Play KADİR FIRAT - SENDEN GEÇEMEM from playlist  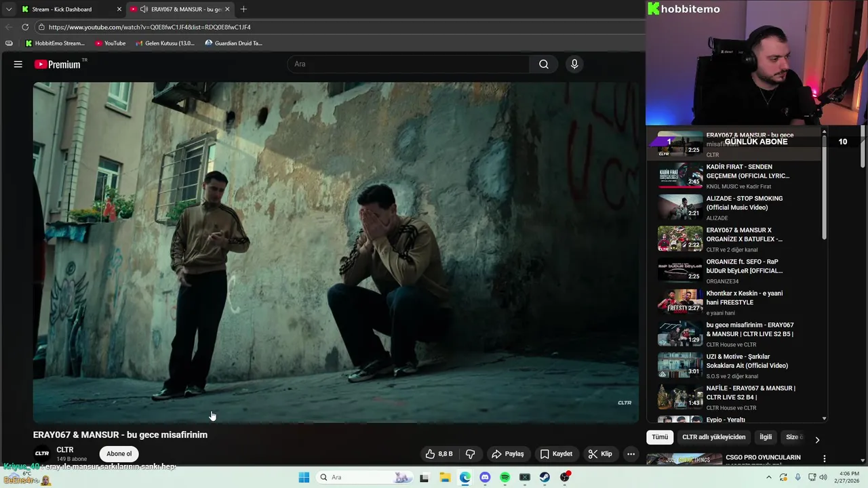tap(736, 176)
